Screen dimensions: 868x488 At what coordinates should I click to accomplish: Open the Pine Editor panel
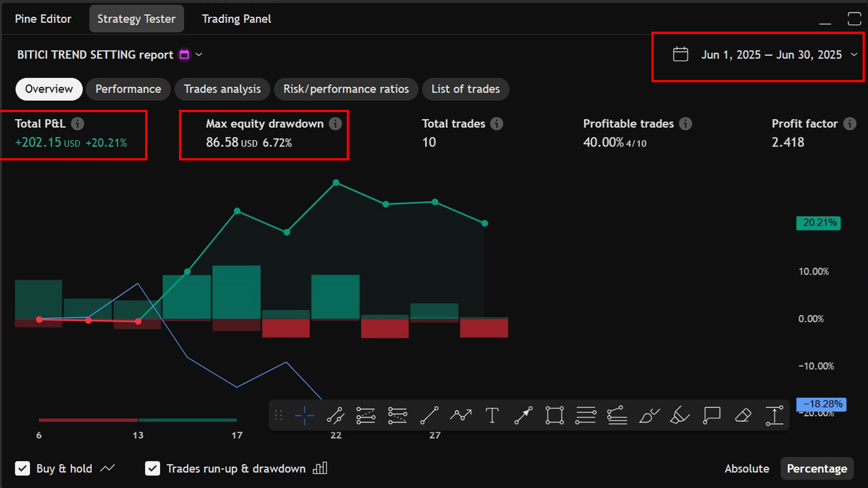pyautogui.click(x=43, y=19)
